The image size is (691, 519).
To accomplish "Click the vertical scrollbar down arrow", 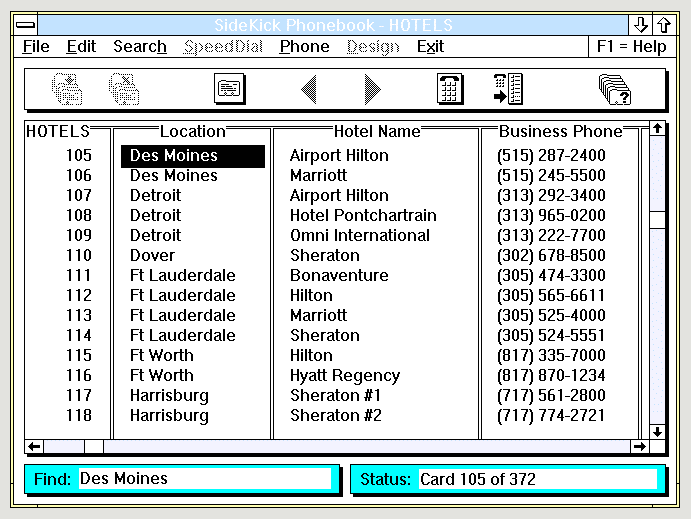I will (658, 432).
